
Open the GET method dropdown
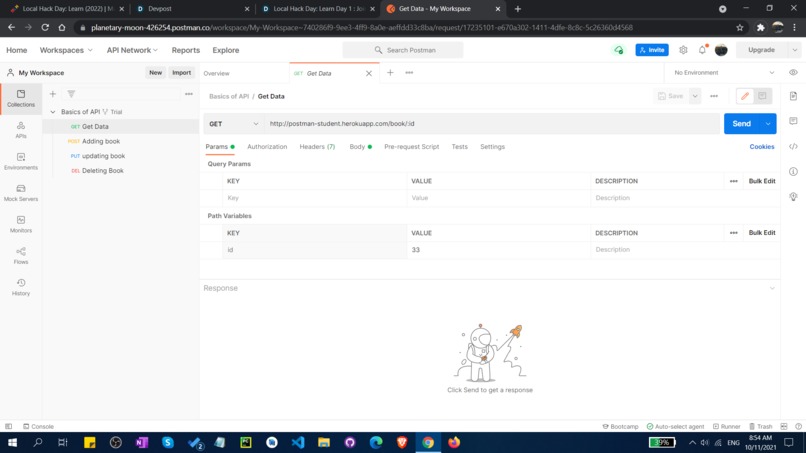click(234, 123)
